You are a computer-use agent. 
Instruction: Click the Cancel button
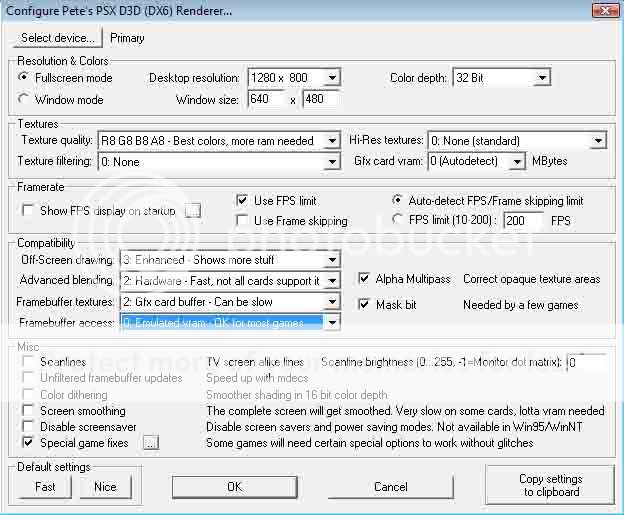(x=391, y=487)
